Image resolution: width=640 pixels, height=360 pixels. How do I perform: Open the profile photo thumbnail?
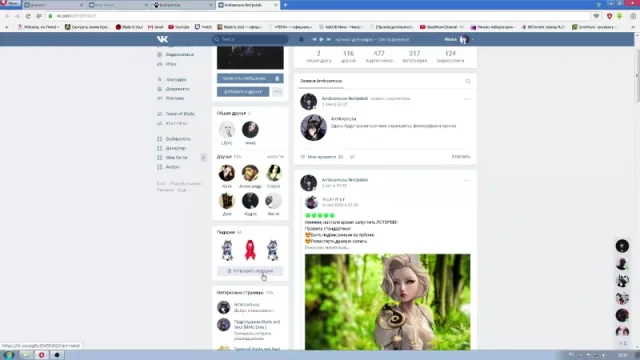click(x=250, y=58)
